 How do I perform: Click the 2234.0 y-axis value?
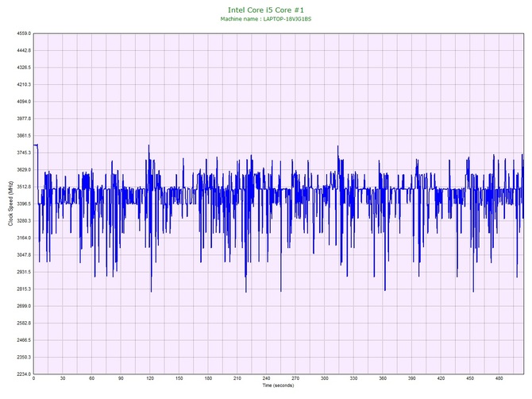(24, 374)
